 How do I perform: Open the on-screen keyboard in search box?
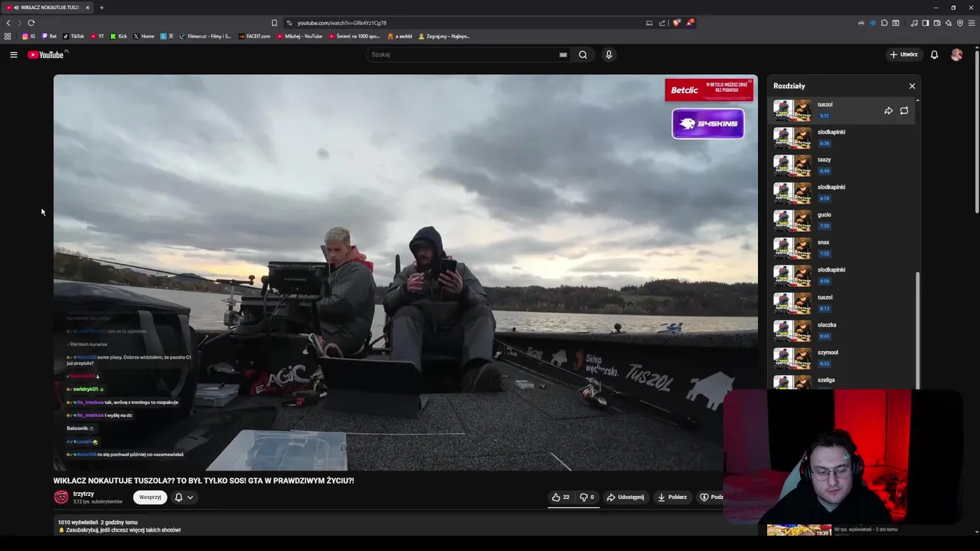563,54
